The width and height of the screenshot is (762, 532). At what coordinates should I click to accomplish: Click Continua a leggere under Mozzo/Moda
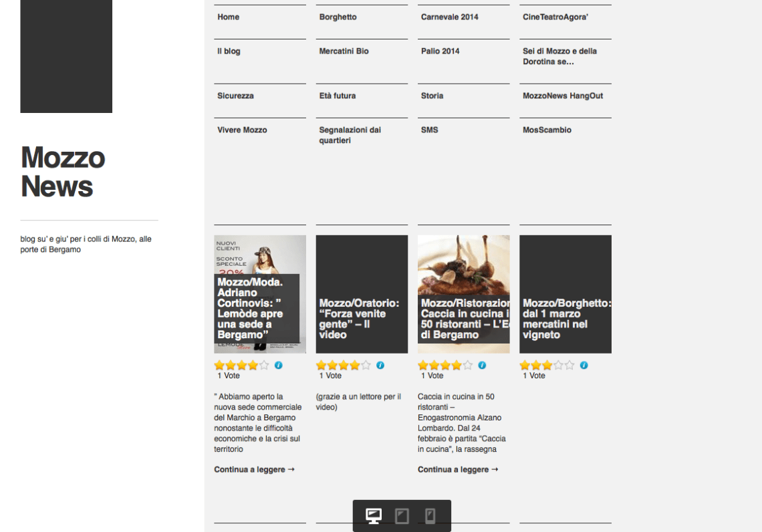[x=254, y=470]
